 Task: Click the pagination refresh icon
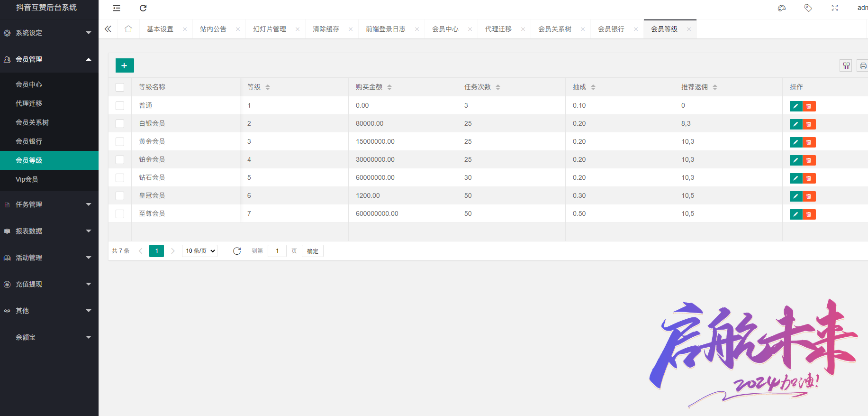[x=237, y=251]
